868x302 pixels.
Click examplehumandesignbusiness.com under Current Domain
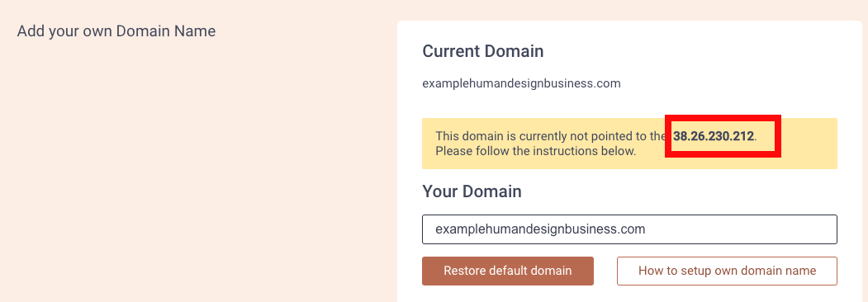[521, 84]
